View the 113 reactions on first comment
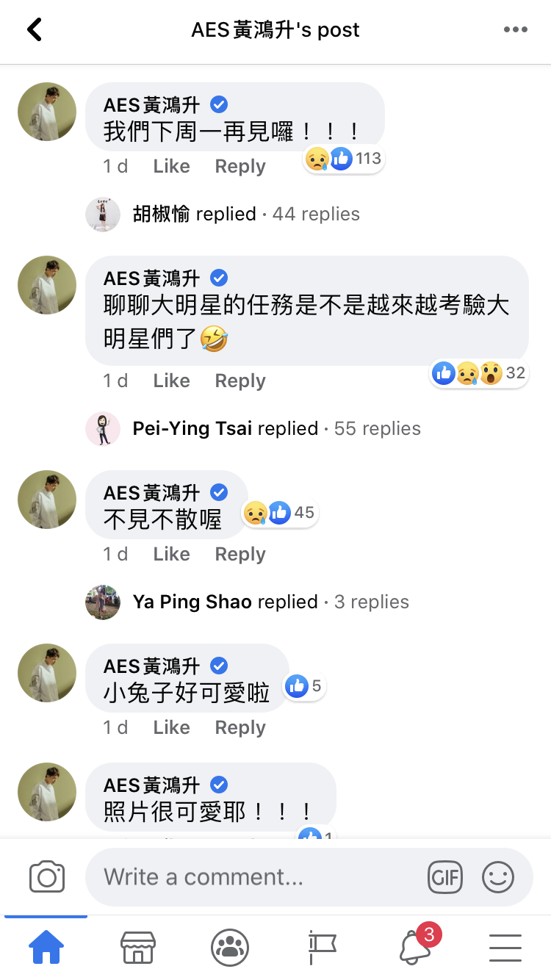The width and height of the screenshot is (551, 980). click(344, 159)
